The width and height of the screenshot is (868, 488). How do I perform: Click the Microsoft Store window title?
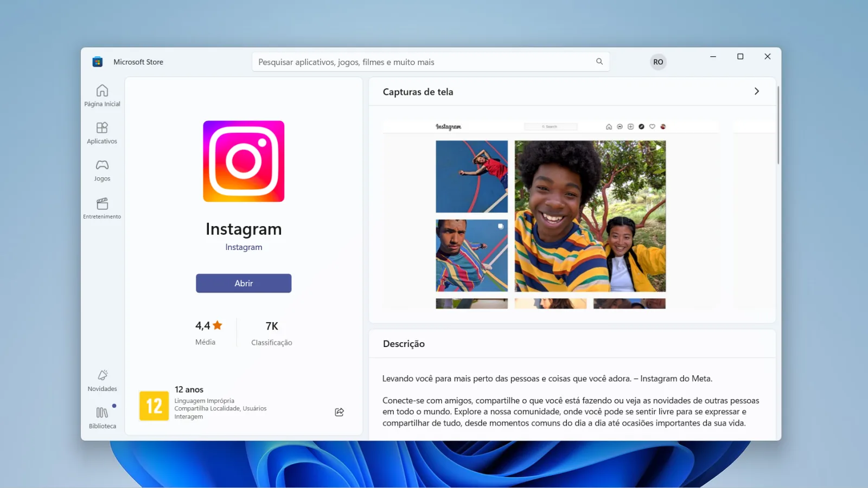[138, 62]
